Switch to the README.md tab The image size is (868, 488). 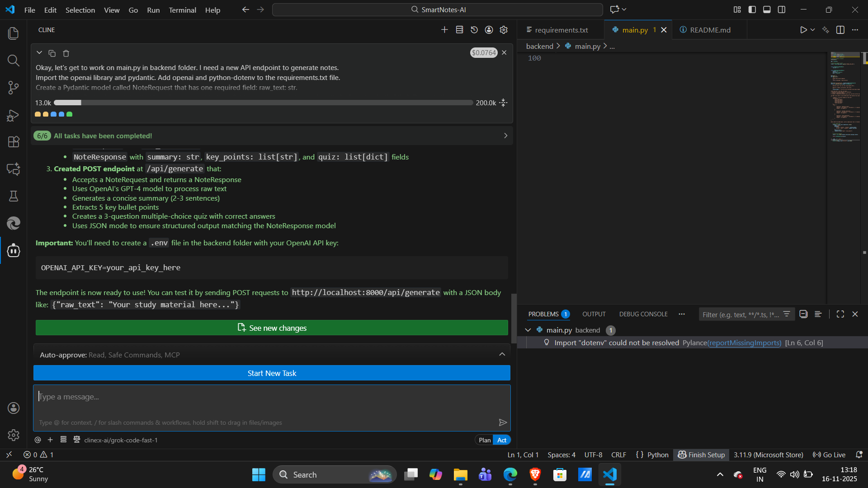pyautogui.click(x=710, y=30)
